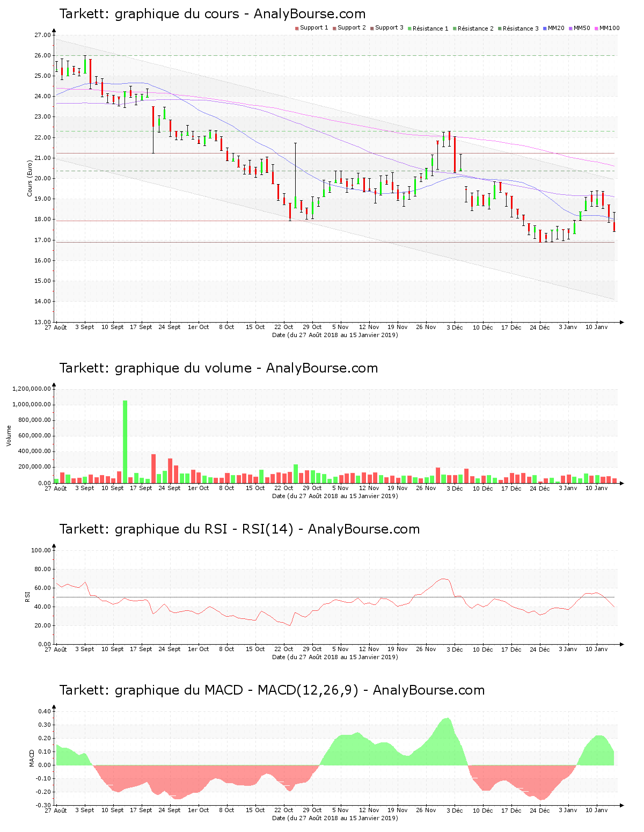The width and height of the screenshot is (644, 832).
Task: Select the Résistance 1 legend entry
Action: click(x=428, y=28)
